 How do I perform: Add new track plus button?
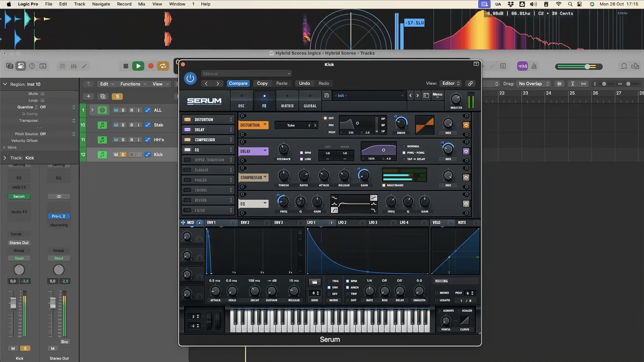[88, 96]
